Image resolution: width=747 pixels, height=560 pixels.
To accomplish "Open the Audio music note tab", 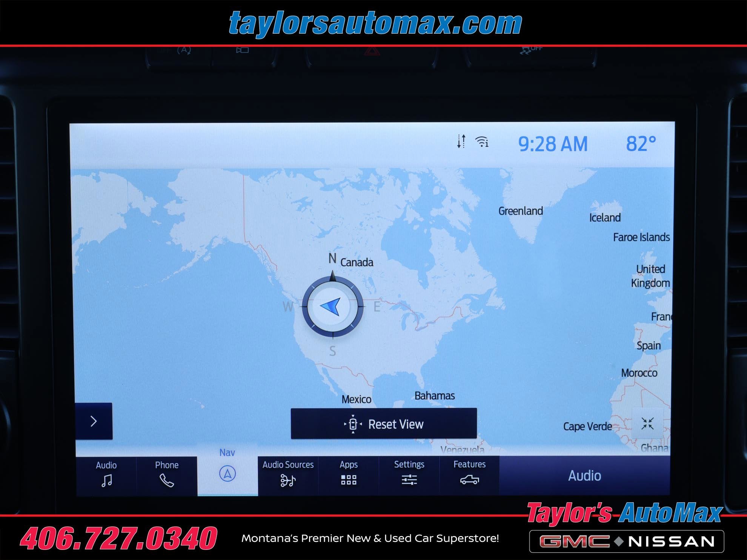I will pos(106,475).
